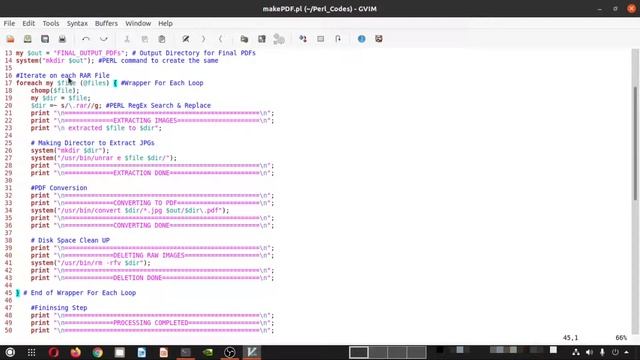Click the GVIM taskbar icon
The image size is (640, 360).
click(252, 352)
